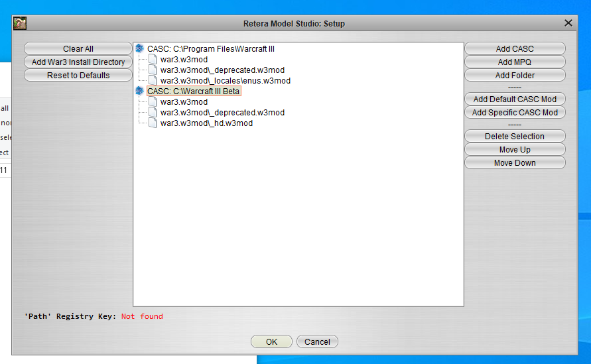
Task: Click the Clear All button
Action: coord(78,48)
